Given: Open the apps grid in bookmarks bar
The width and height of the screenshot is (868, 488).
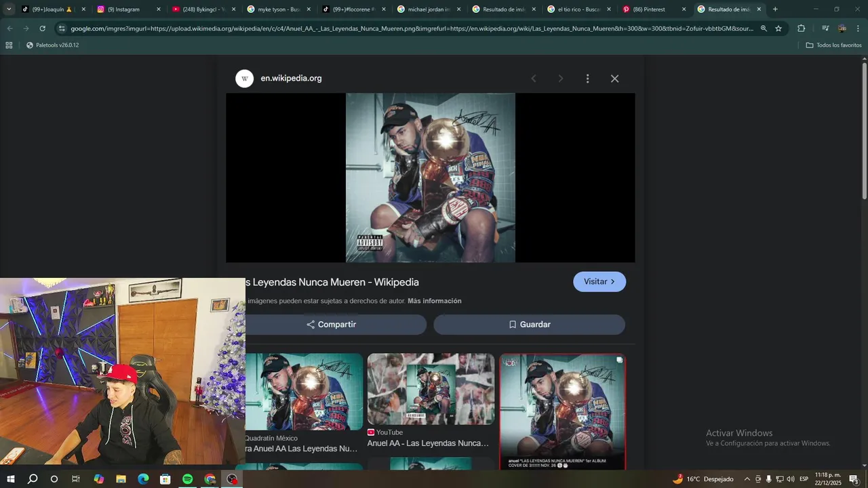Looking at the screenshot, I should coord(9,45).
